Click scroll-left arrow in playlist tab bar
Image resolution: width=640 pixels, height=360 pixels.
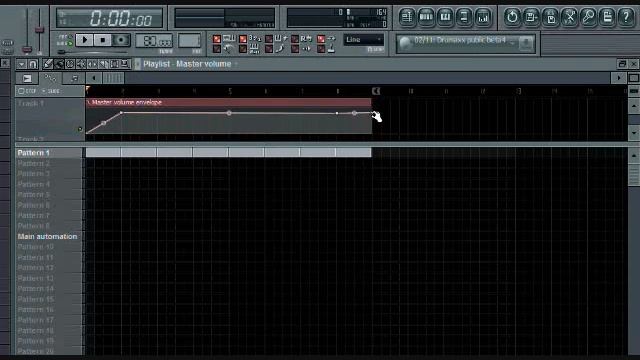94,78
